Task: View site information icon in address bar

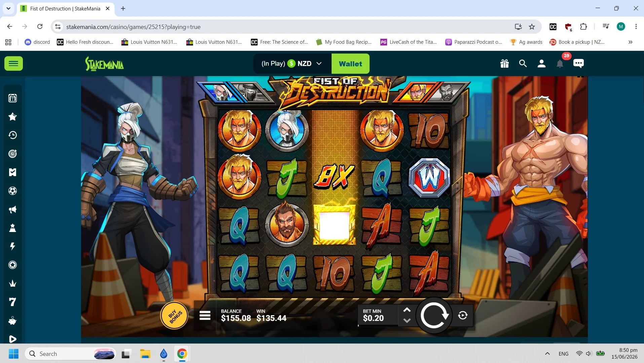Action: tap(58, 27)
